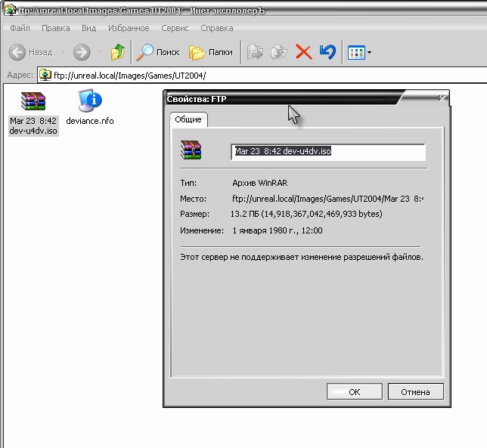Click the Views grid icon
487x448 pixels.
(356, 53)
